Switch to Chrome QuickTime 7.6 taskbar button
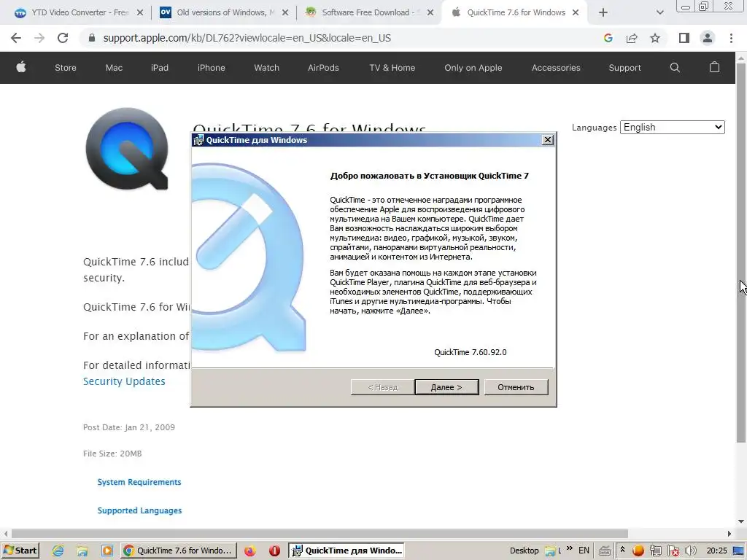This screenshot has height=560, width=747. click(178, 551)
